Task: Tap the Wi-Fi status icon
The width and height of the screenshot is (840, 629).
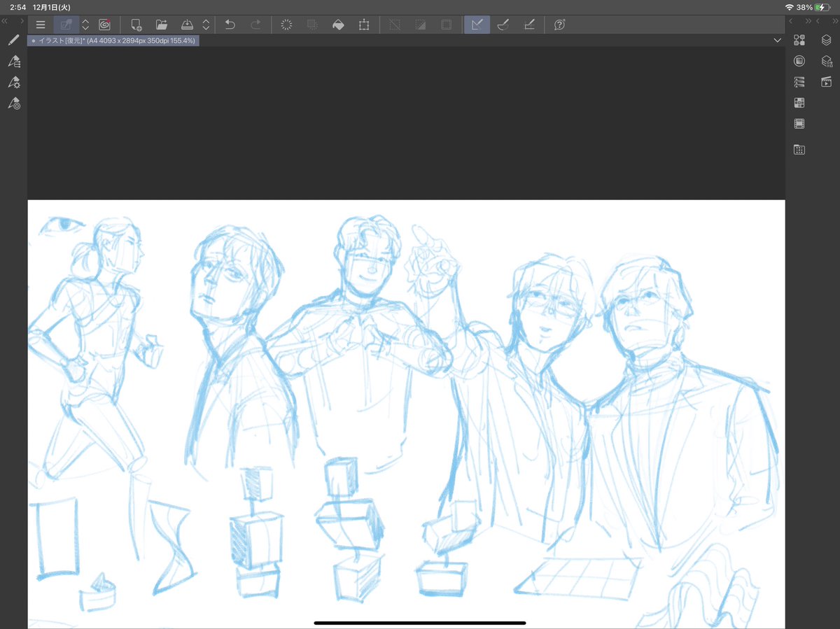Action: 790,6
